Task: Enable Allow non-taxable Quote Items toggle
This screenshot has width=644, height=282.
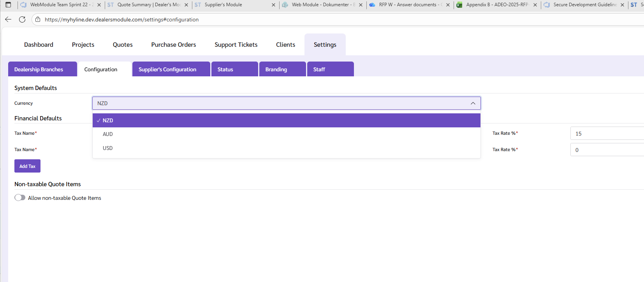Action: [20, 198]
